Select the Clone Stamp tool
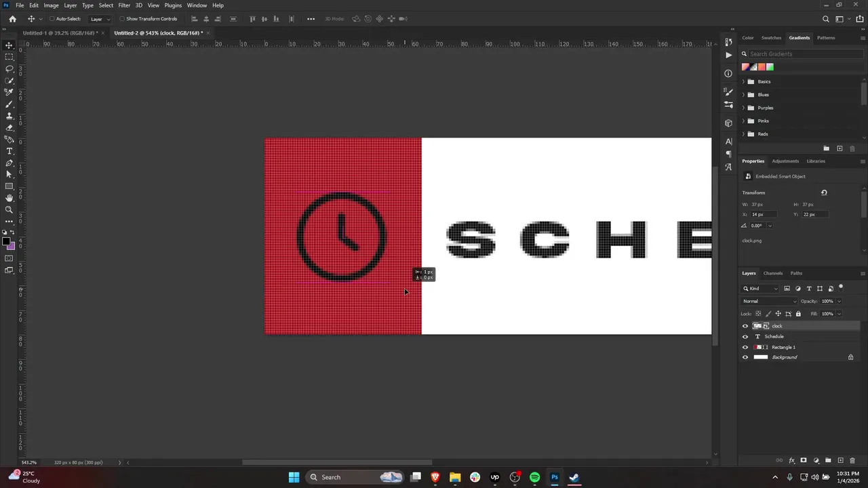Image resolution: width=868 pixels, height=488 pixels. pyautogui.click(x=9, y=116)
